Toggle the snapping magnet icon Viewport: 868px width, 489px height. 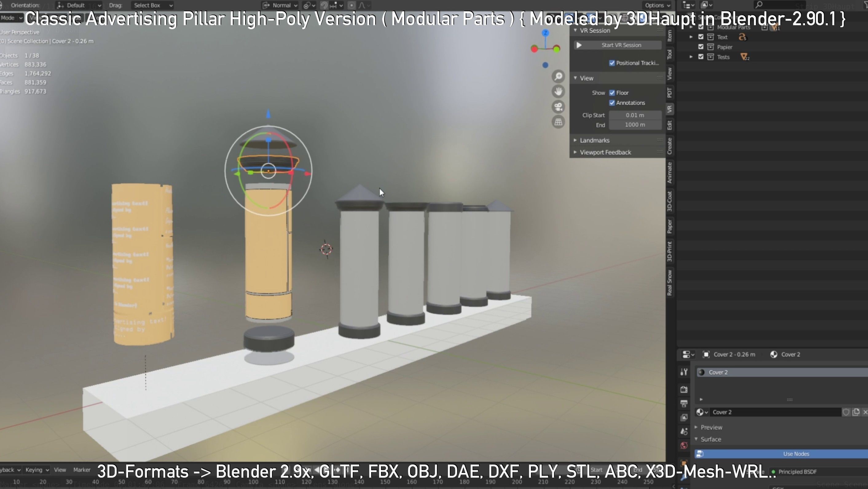pos(324,6)
